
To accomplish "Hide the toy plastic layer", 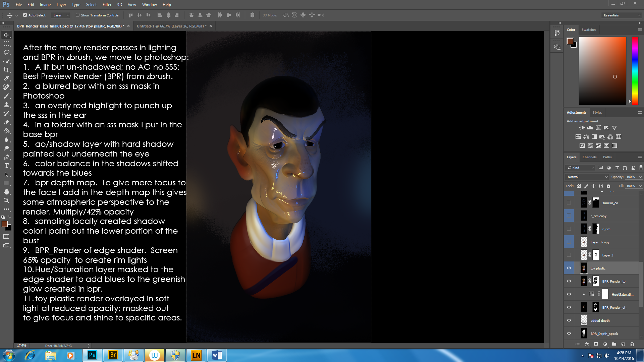I will pos(569,268).
